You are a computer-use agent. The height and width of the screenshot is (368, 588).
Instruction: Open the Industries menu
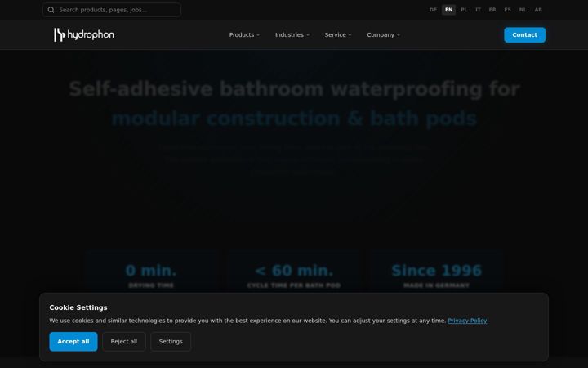[292, 34]
